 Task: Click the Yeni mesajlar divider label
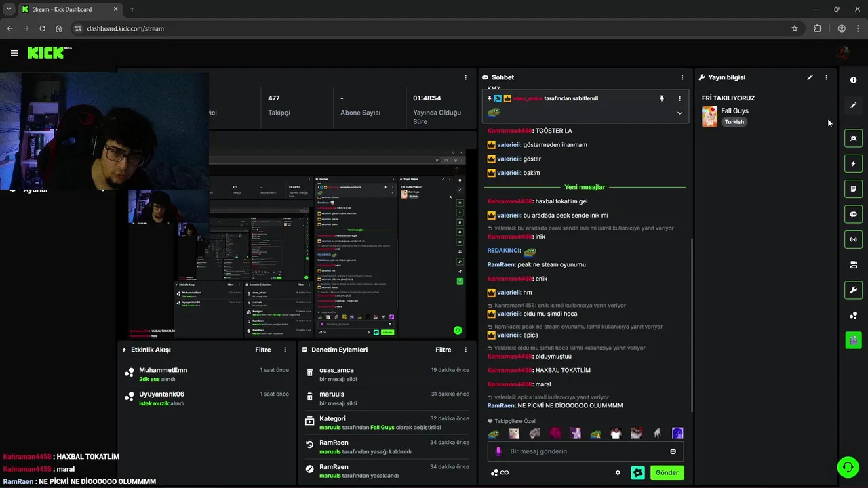tap(585, 187)
